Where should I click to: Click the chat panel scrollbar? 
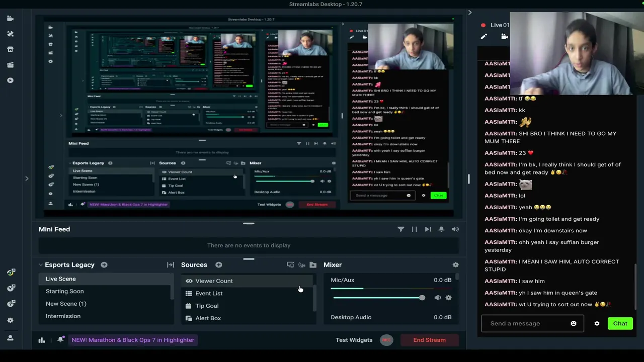(x=635, y=287)
